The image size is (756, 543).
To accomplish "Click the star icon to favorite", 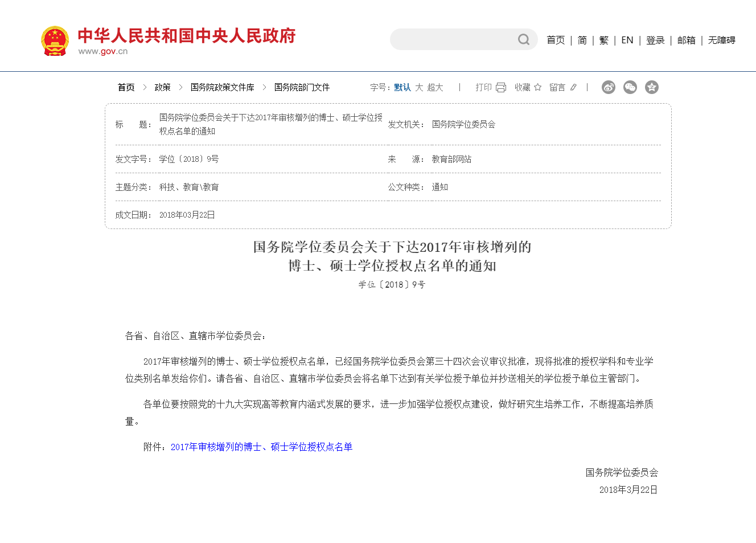I will pos(538,87).
